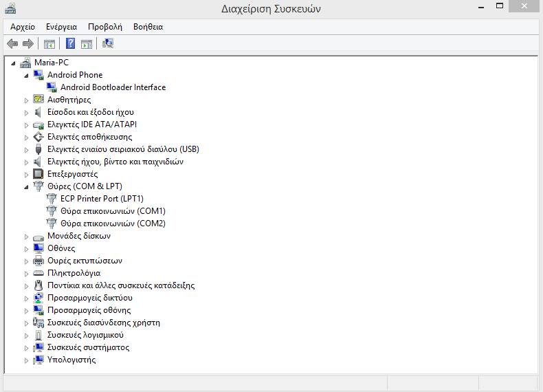The width and height of the screenshot is (543, 392).
Task: Toggle the console tree toolbar icon
Action: [49, 44]
